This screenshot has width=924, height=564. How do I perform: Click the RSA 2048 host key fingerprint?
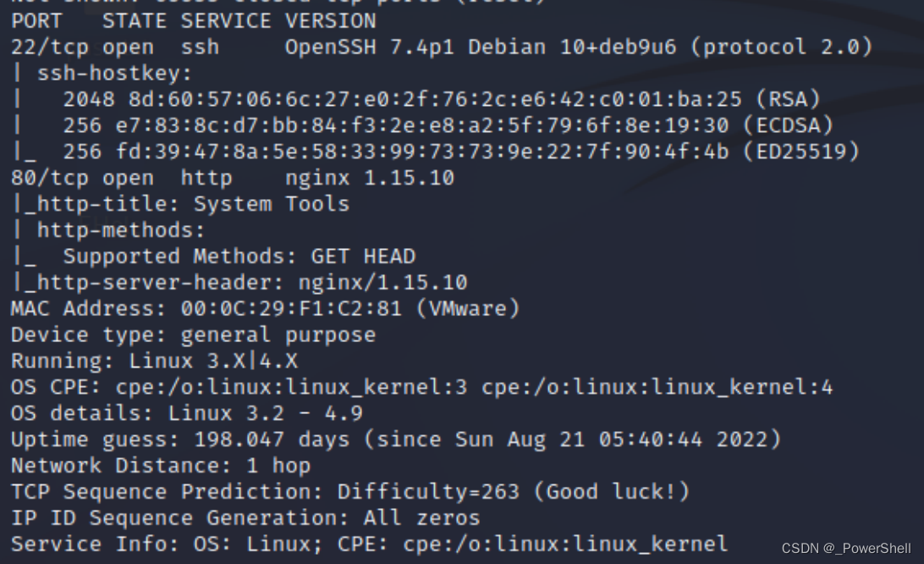(442, 99)
